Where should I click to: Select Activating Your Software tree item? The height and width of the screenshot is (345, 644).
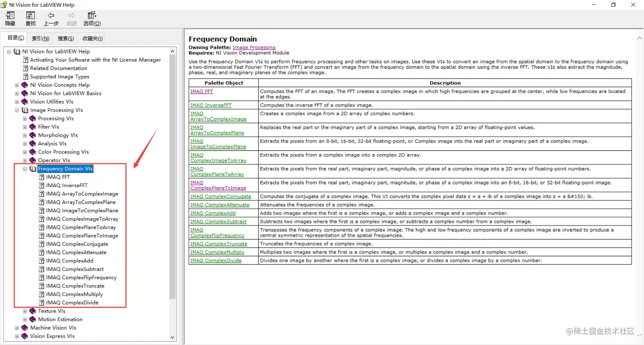tap(95, 60)
